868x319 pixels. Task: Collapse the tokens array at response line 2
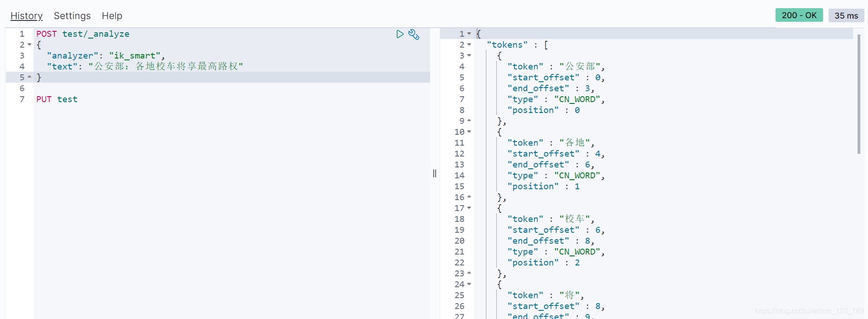point(469,44)
